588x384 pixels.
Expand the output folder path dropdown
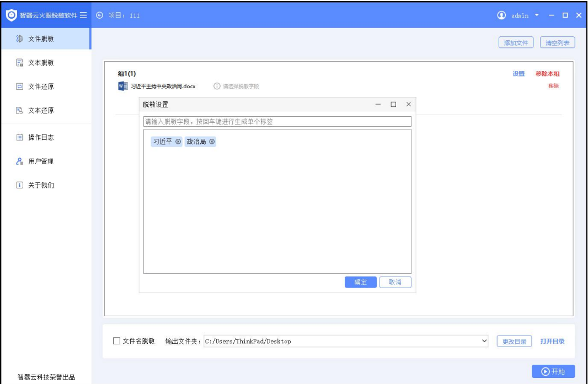(485, 341)
